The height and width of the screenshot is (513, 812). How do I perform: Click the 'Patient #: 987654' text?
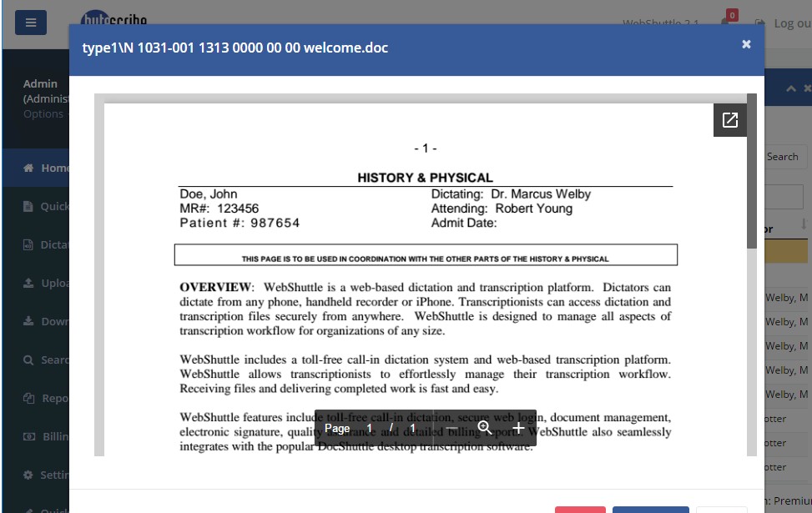tap(240, 223)
